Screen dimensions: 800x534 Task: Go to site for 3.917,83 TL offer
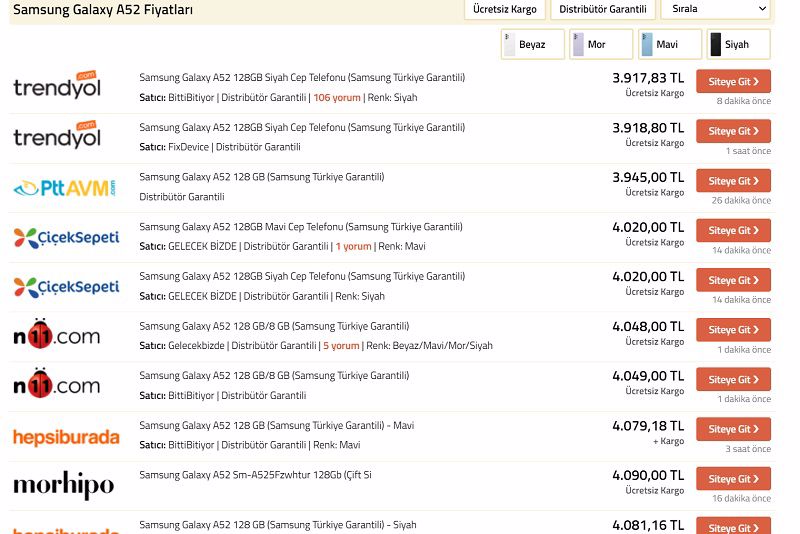(733, 82)
